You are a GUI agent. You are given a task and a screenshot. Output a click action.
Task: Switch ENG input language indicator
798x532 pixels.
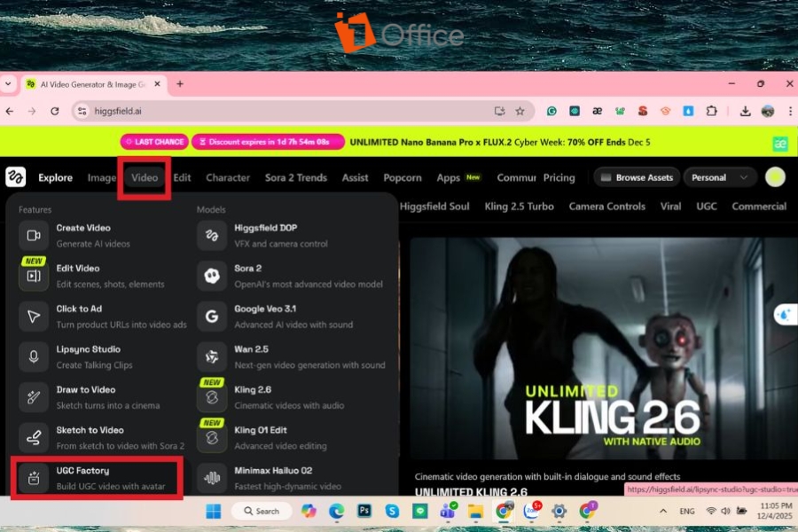[686, 511]
